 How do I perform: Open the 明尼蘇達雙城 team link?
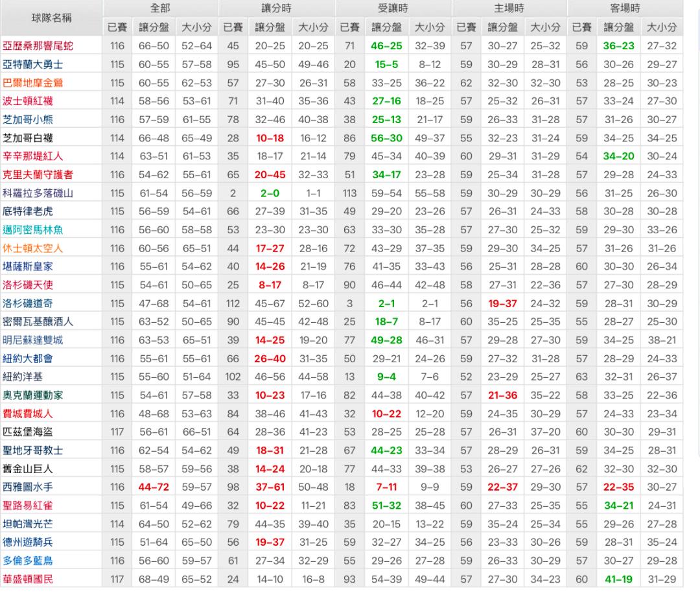(x=32, y=340)
